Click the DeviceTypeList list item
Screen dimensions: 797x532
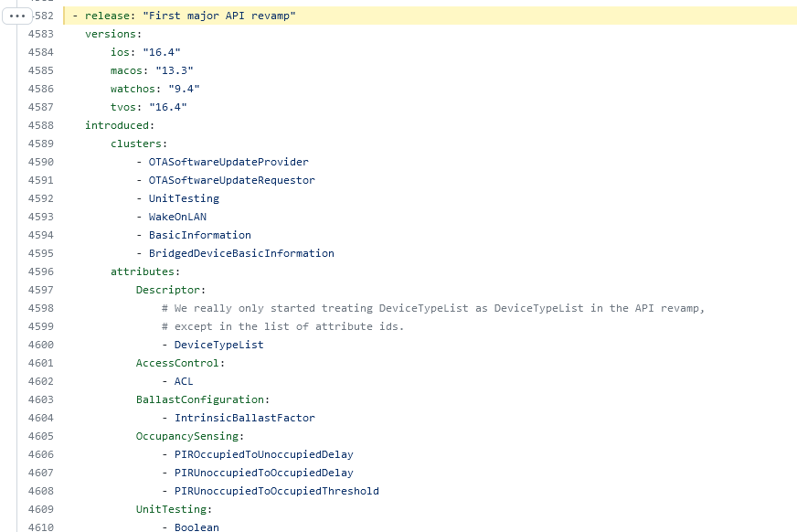(218, 345)
